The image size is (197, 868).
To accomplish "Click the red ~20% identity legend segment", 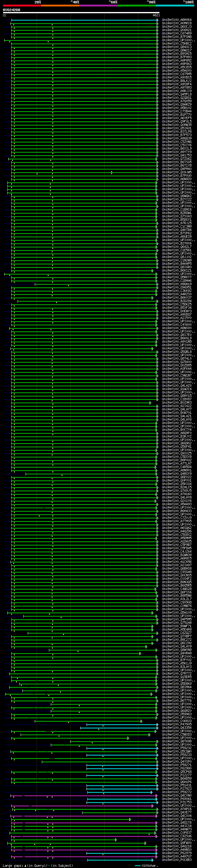I will pos(22,6).
